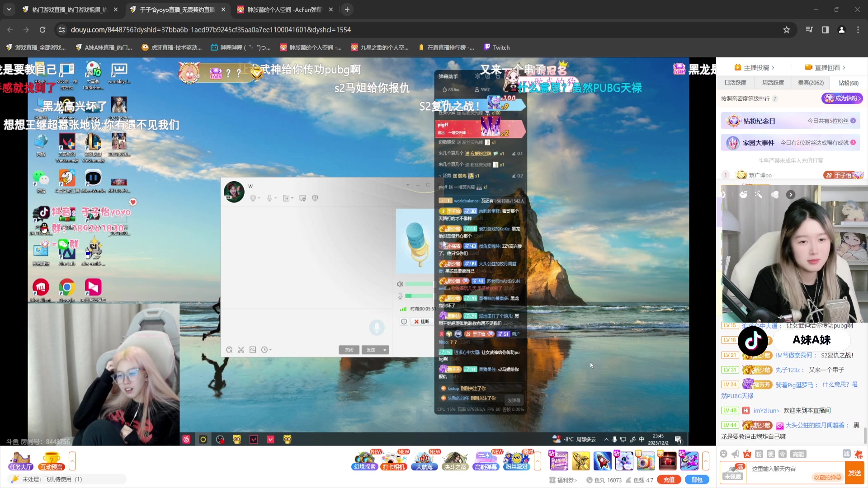Expand the left activity panel arrow
This screenshot has width=868, height=488.
pos(72,461)
